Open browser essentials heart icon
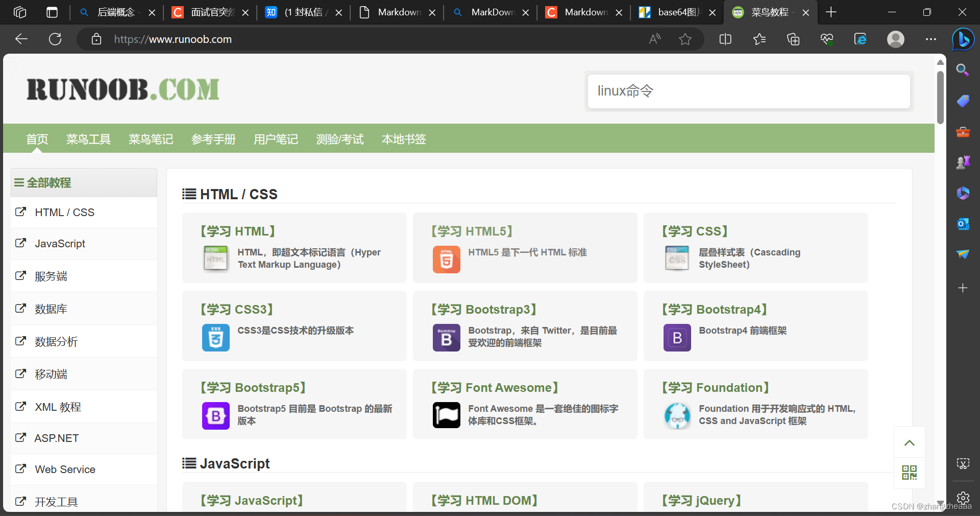Image resolution: width=980 pixels, height=516 pixels. (x=827, y=39)
